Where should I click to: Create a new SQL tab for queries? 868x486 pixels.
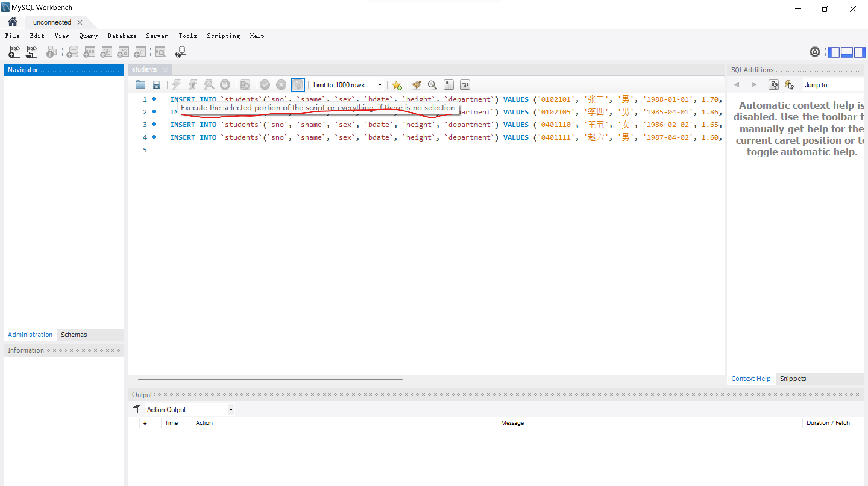[14, 52]
